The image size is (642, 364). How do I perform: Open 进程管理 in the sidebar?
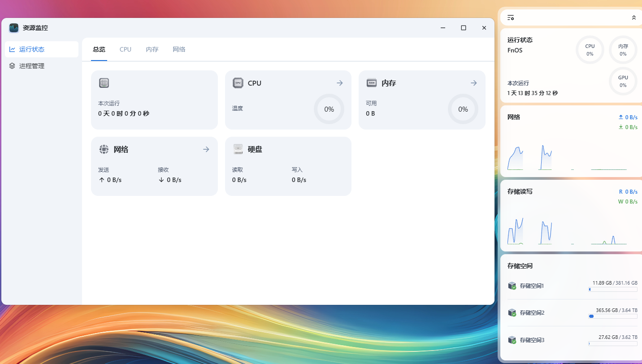[42, 66]
